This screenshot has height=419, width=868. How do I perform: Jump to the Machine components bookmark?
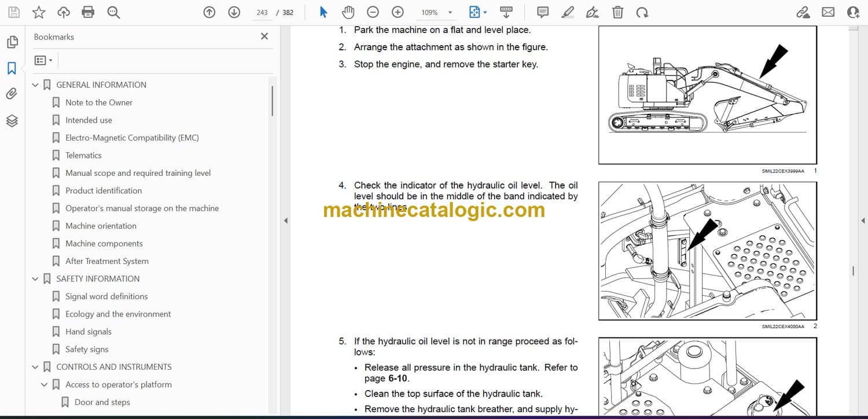(104, 244)
